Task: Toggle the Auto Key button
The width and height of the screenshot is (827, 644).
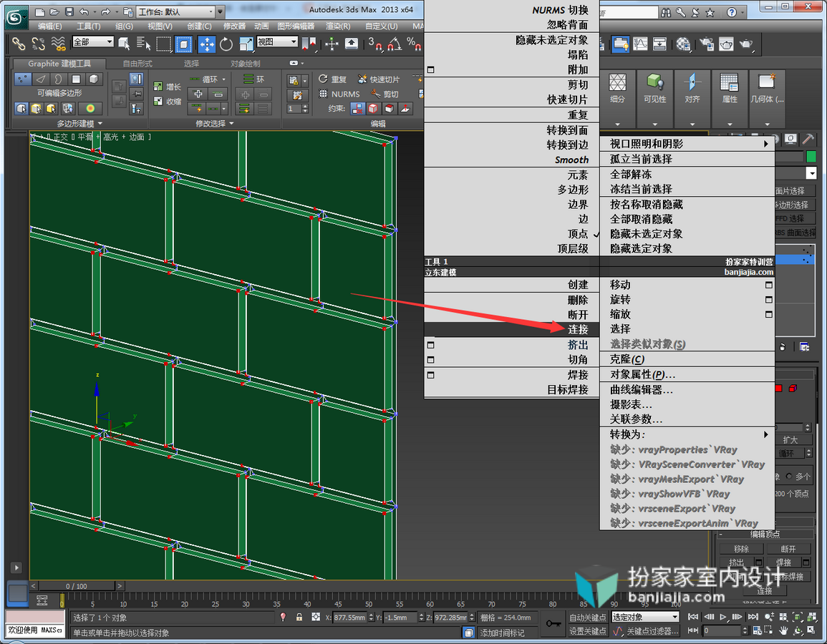Action: click(588, 617)
